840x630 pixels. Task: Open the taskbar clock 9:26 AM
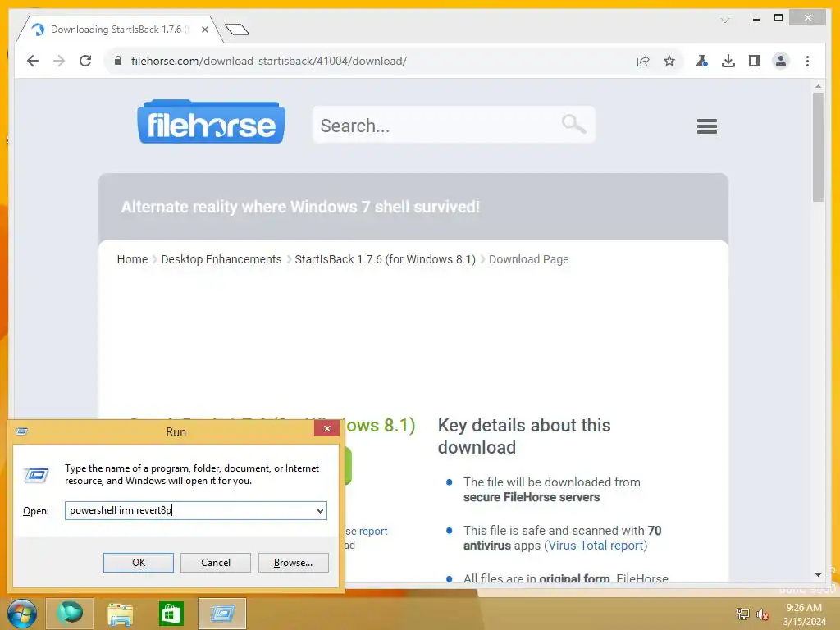coord(804,614)
